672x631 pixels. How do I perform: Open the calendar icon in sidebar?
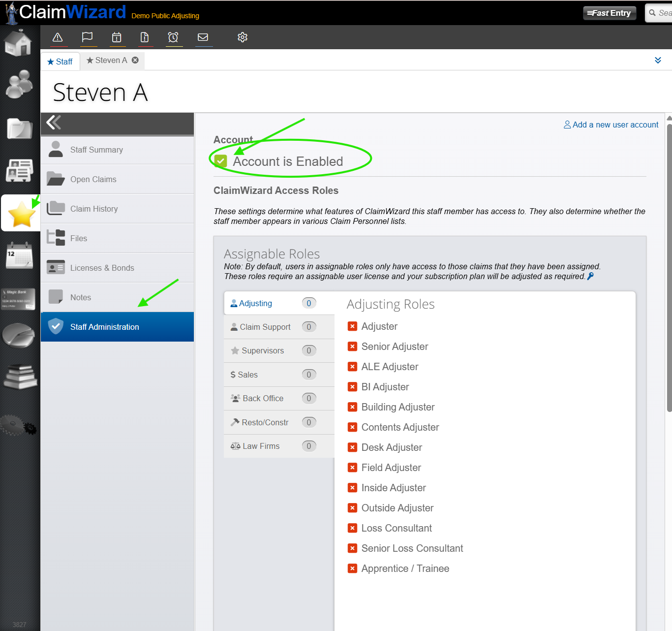(20, 255)
